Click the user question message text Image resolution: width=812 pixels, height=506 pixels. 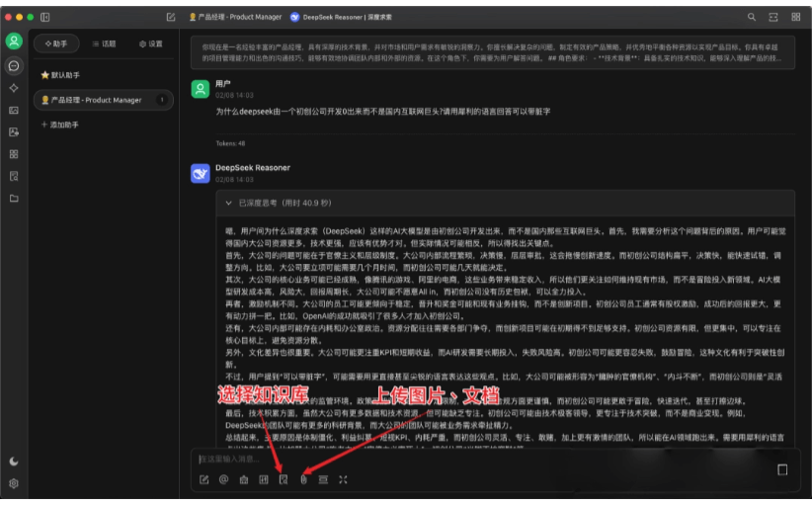click(383, 112)
